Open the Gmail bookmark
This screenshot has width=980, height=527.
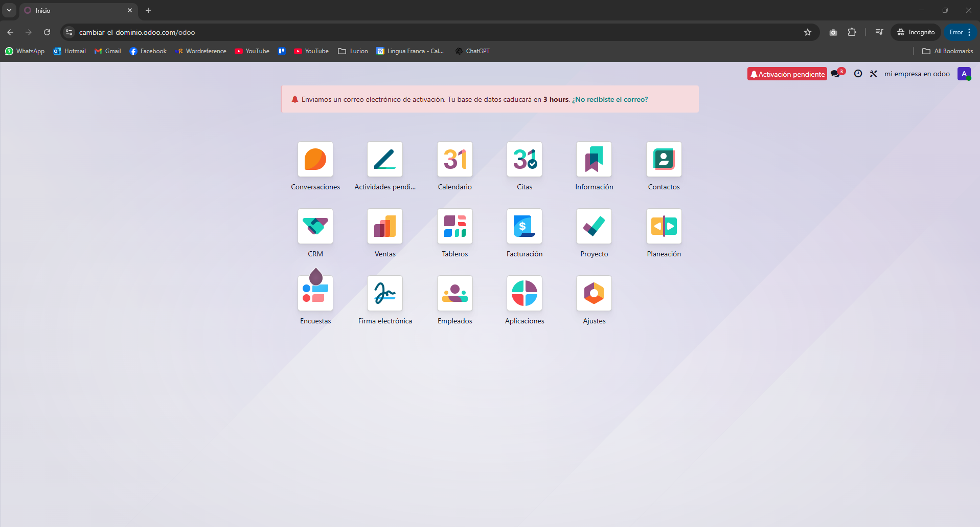[108, 51]
